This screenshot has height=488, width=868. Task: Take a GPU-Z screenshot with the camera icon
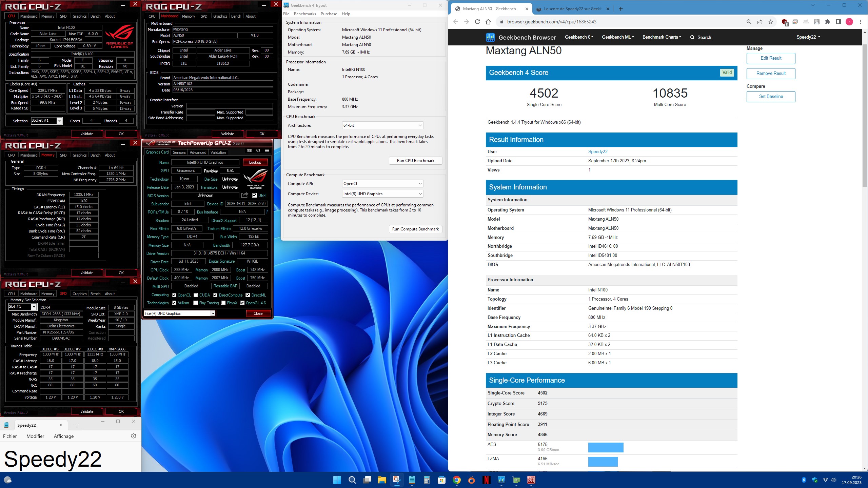[x=250, y=151]
